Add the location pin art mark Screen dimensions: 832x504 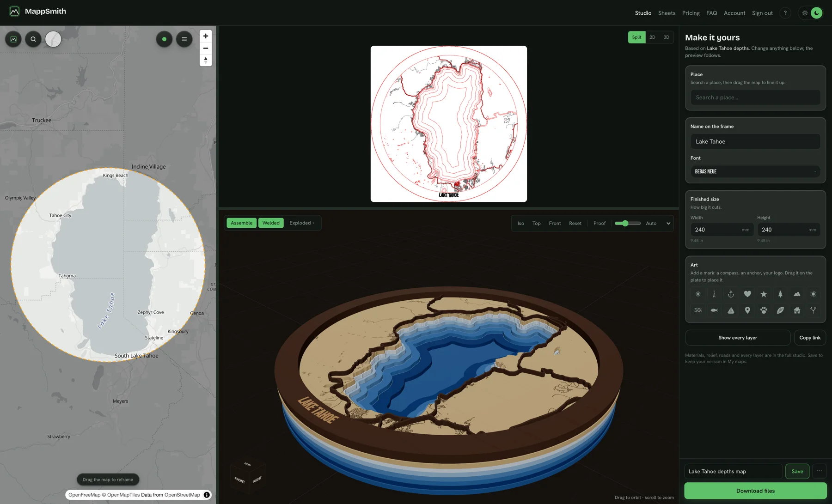tap(747, 310)
